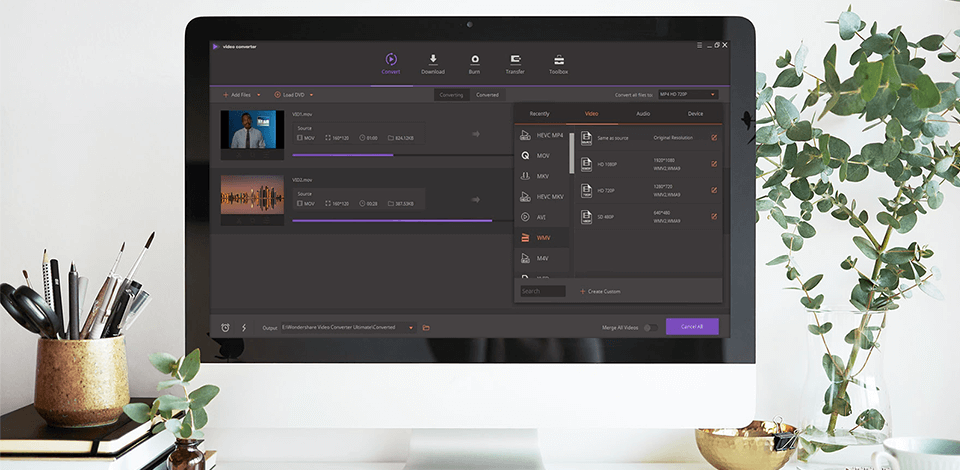The height and width of the screenshot is (470, 960).
Task: Click the VID2.mov skyline thumbnail
Action: click(x=252, y=195)
